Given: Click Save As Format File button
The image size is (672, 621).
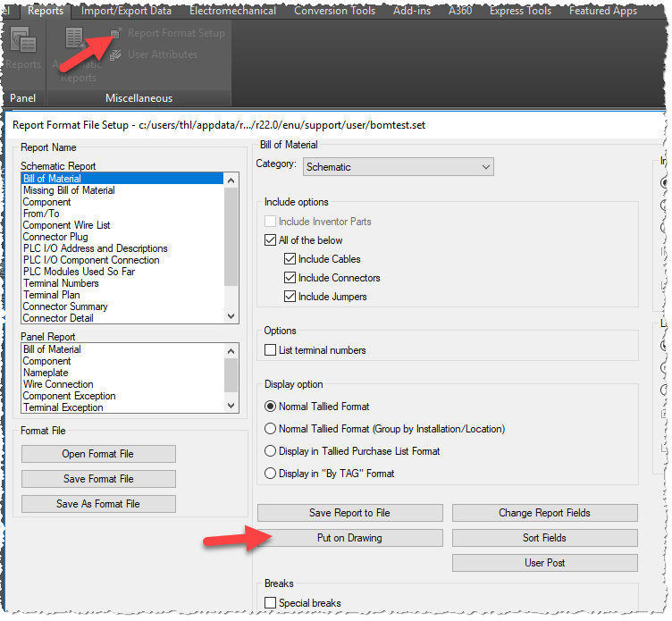Looking at the screenshot, I should tap(98, 504).
